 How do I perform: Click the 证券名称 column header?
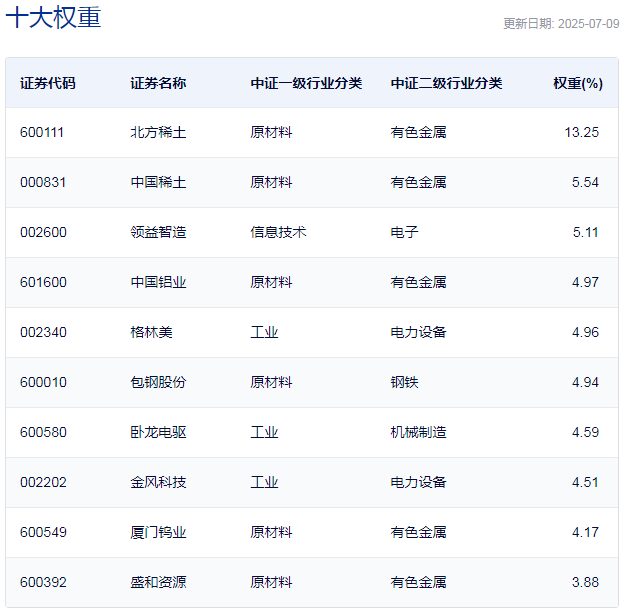pos(158,83)
